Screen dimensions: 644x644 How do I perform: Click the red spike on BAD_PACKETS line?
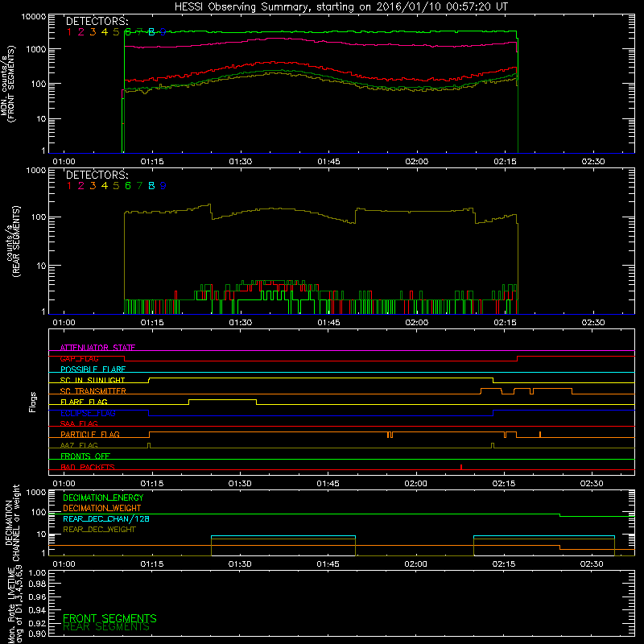(x=461, y=467)
